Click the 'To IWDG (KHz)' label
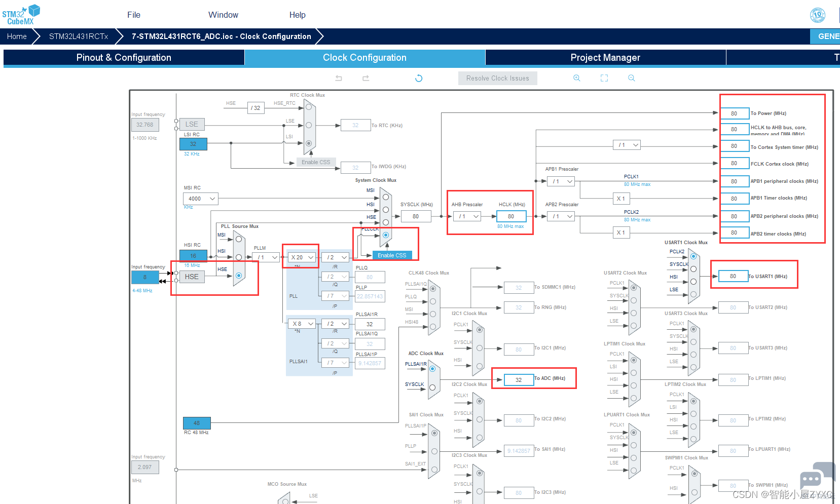840x504 pixels. coord(389,167)
